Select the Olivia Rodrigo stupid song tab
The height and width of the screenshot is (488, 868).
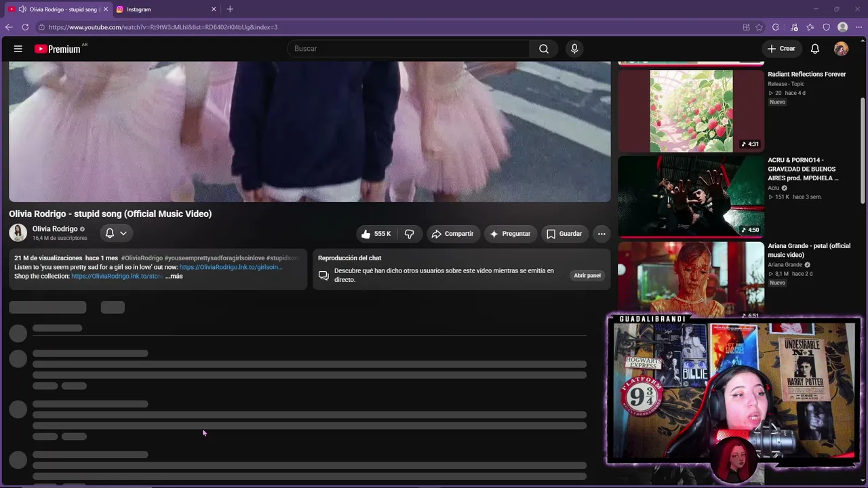click(x=58, y=9)
